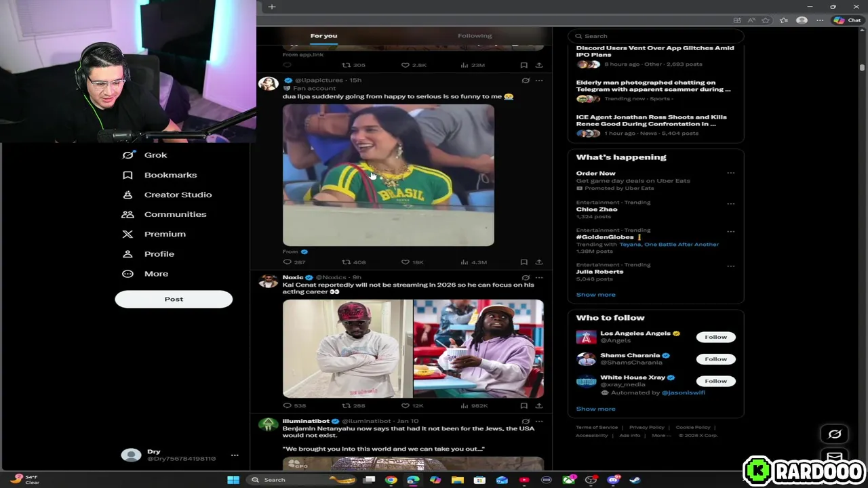868x488 pixels.
Task: Open the taskbar weather widget
Action: click(x=24, y=480)
